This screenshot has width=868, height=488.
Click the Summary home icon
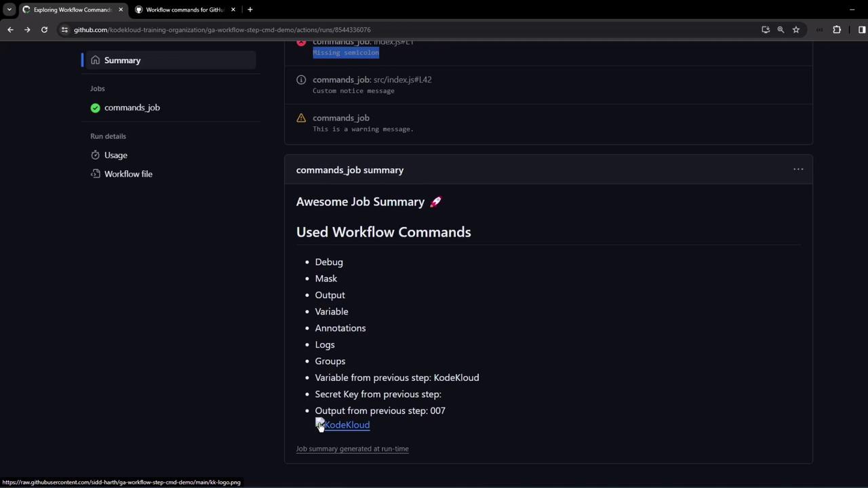[x=96, y=60]
